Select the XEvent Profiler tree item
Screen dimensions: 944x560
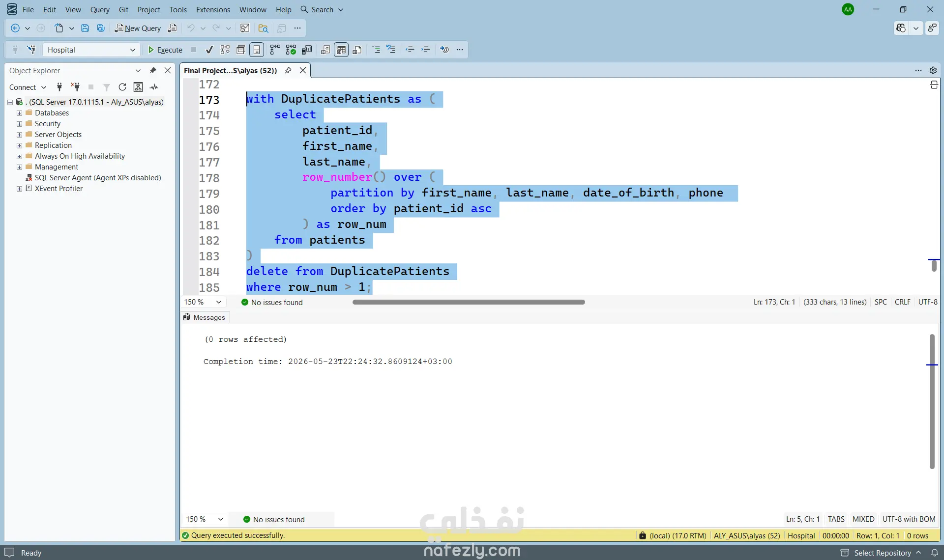coord(59,189)
